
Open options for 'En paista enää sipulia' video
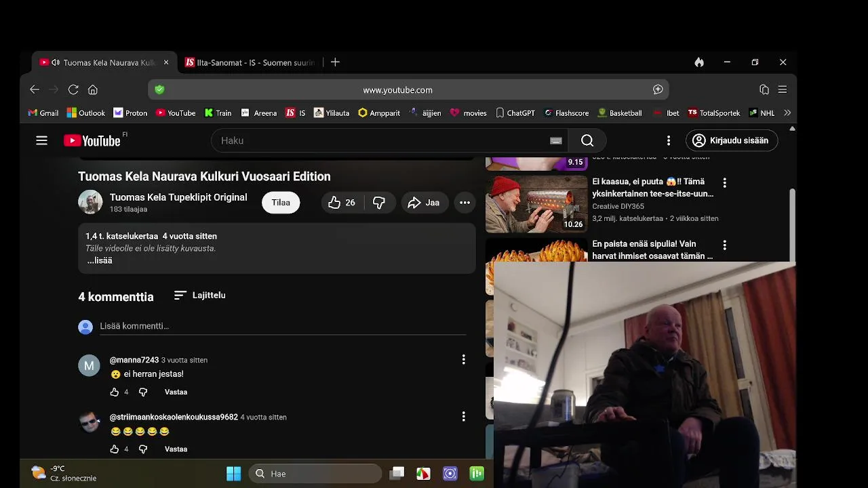[724, 245]
